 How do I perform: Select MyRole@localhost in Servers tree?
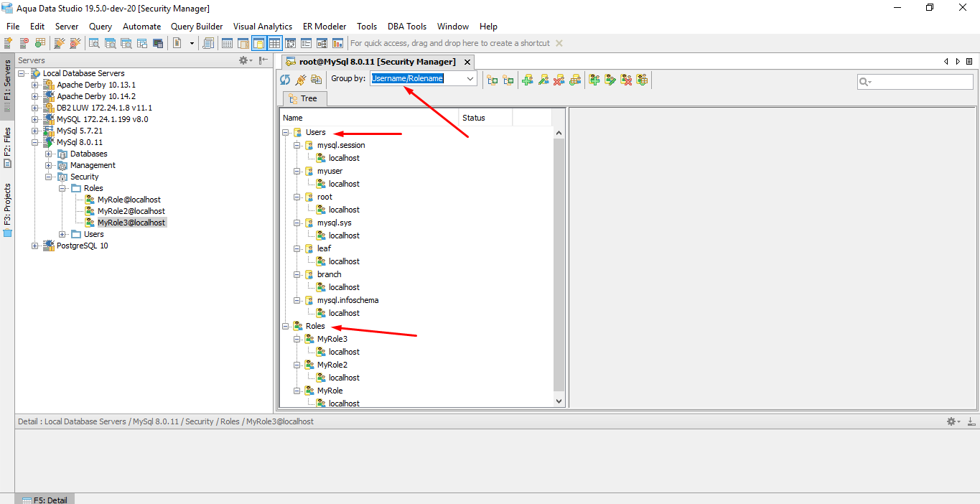point(129,200)
